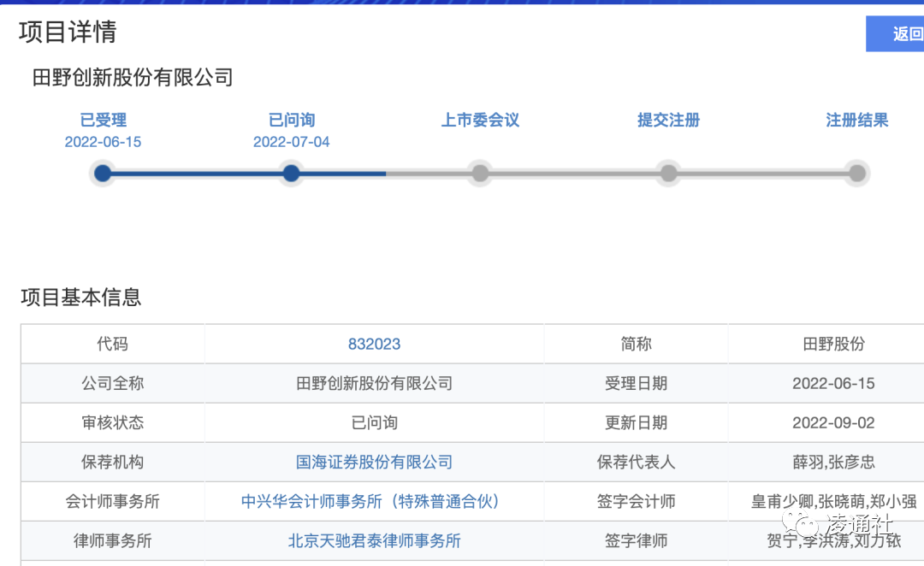Click the 审核状态 label cell
The height and width of the screenshot is (566, 924).
pos(113,423)
